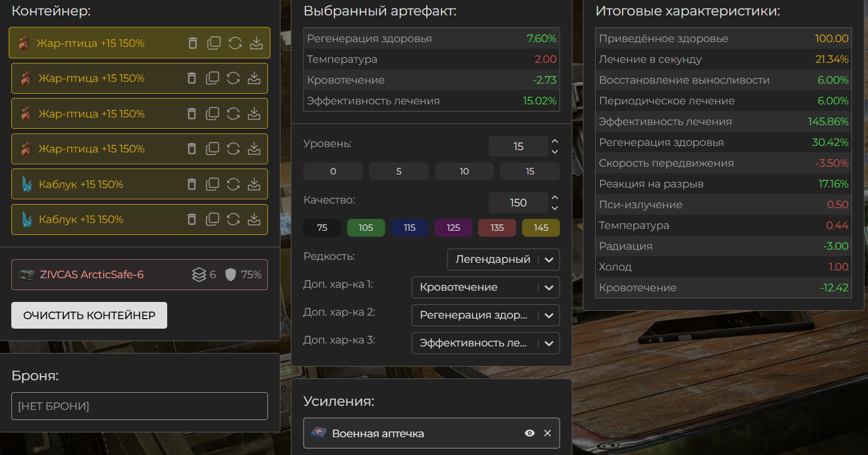Open Доп. хар-ка 1 dropdown (Кровотечение)

click(486, 287)
